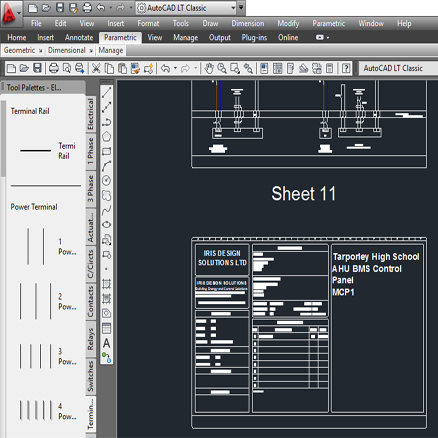Open the DesignCenter icon
This screenshot has height=438, width=438.
(x=277, y=68)
